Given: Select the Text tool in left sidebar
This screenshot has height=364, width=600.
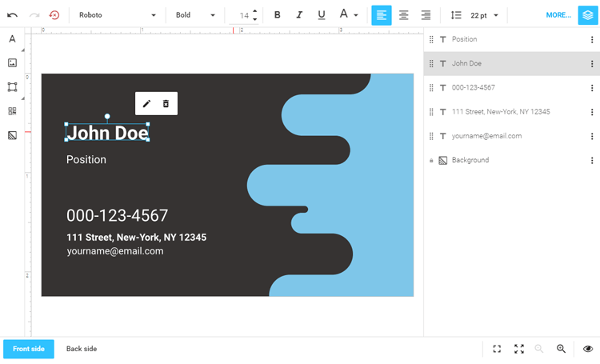Looking at the screenshot, I should pos(12,39).
